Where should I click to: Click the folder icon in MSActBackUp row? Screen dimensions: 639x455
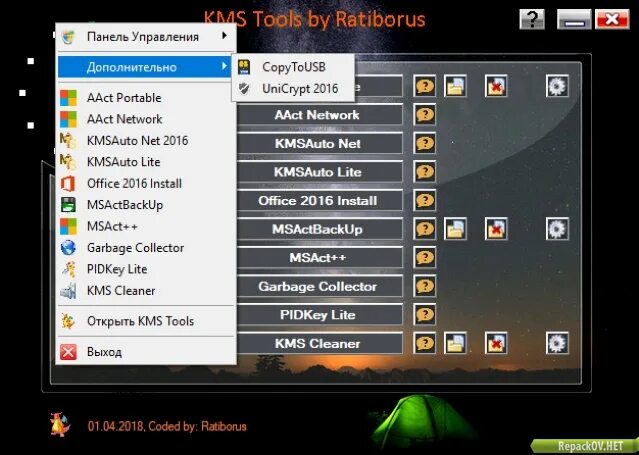(455, 229)
